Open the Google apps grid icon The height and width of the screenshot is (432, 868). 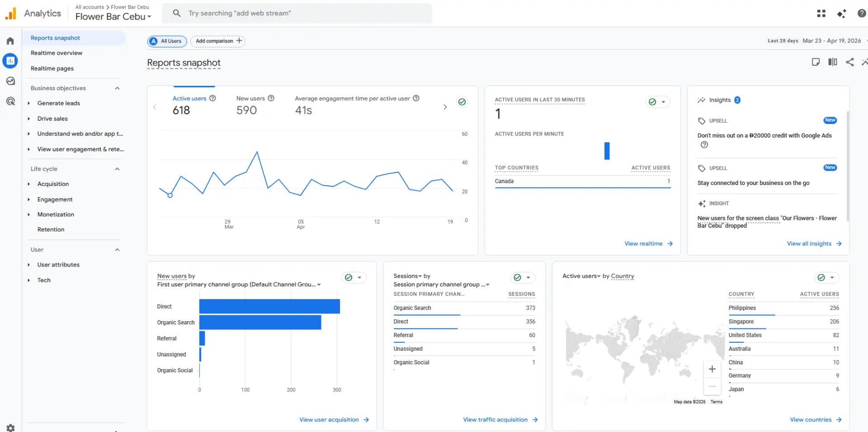[821, 14]
